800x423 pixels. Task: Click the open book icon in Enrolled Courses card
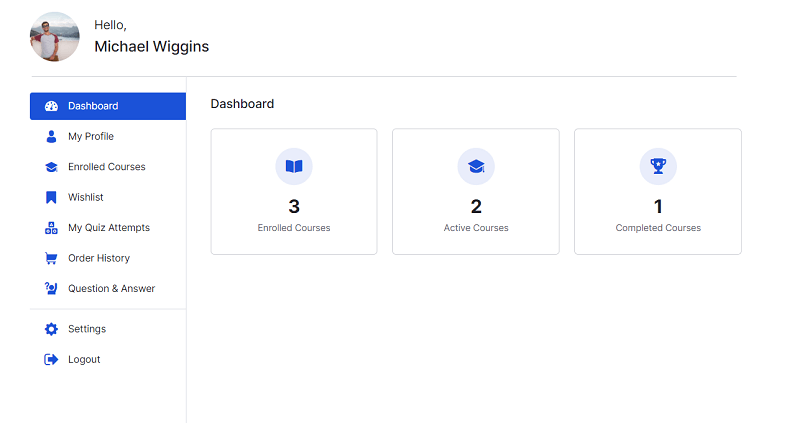[x=294, y=166]
